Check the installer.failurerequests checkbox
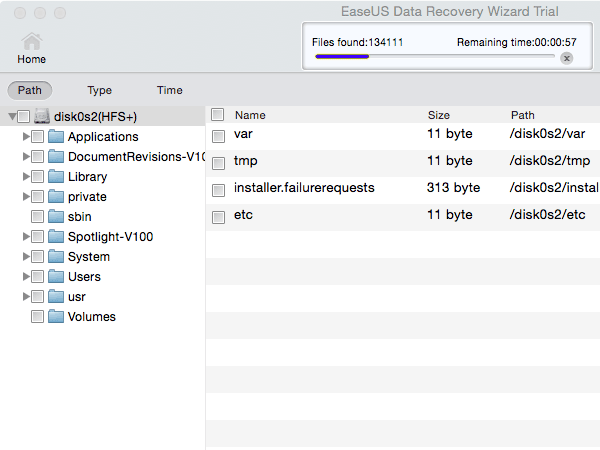The width and height of the screenshot is (600, 450). pyautogui.click(x=218, y=190)
